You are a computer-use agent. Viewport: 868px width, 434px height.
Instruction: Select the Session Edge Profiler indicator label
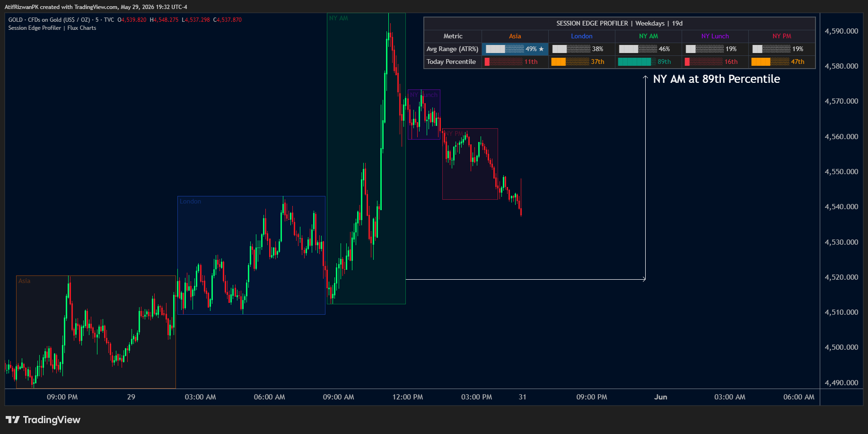tap(52, 28)
